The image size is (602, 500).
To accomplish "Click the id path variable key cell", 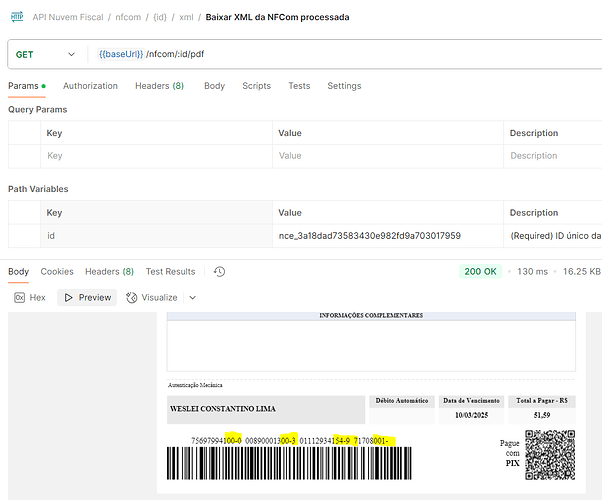I will 156,236.
